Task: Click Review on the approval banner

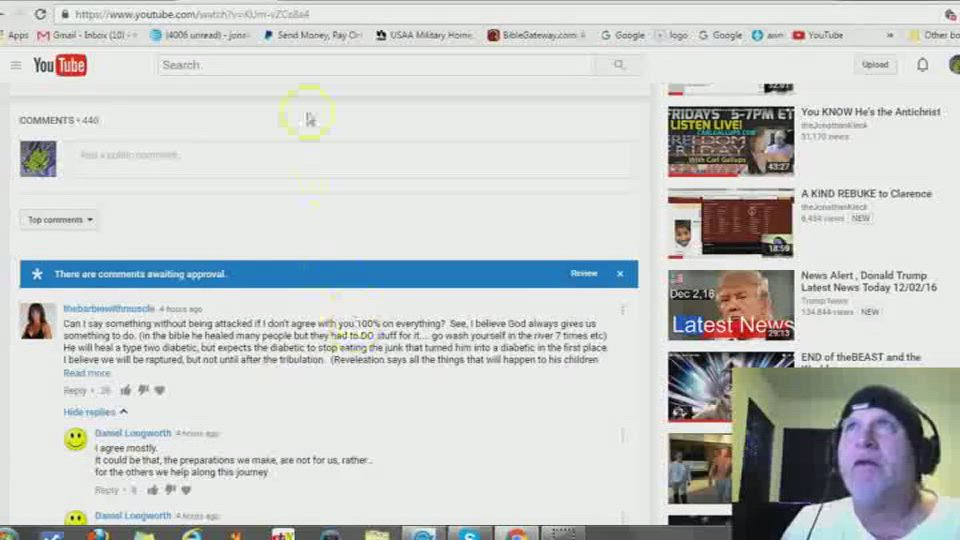Action: pyautogui.click(x=584, y=273)
